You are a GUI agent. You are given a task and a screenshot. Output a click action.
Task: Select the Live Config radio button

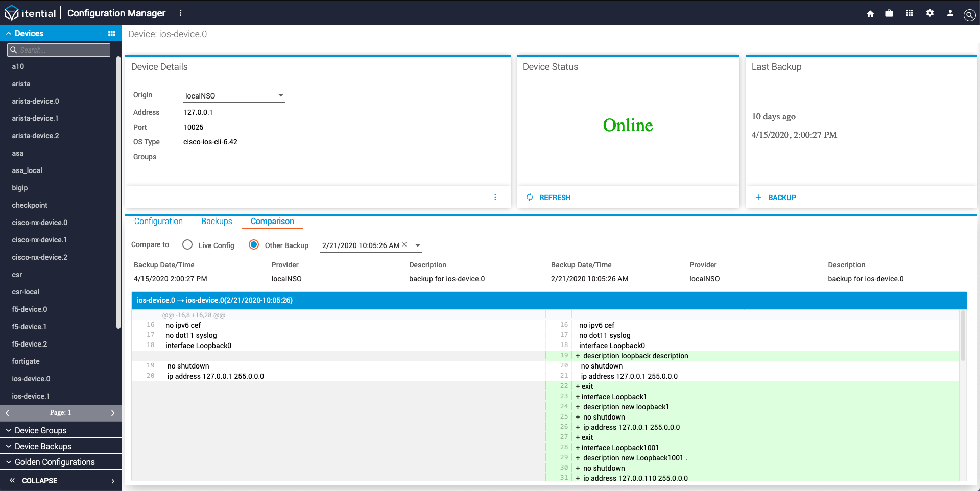(187, 245)
